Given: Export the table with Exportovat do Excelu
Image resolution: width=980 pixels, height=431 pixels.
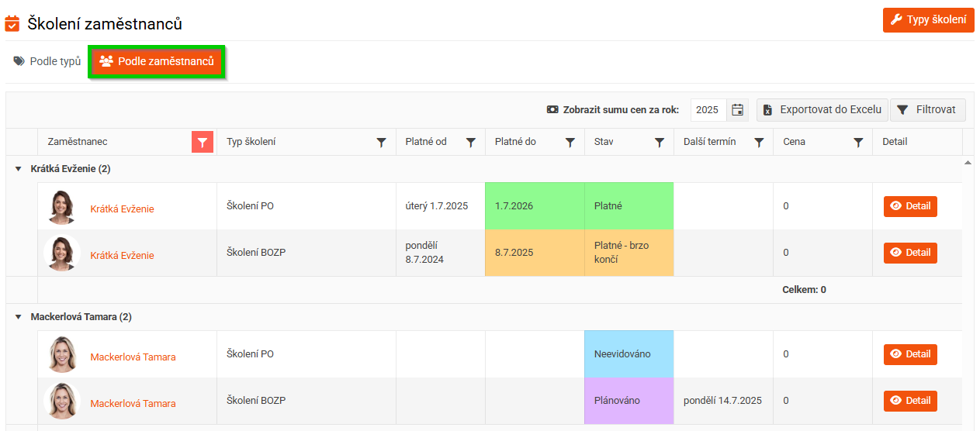Looking at the screenshot, I should click(x=822, y=110).
